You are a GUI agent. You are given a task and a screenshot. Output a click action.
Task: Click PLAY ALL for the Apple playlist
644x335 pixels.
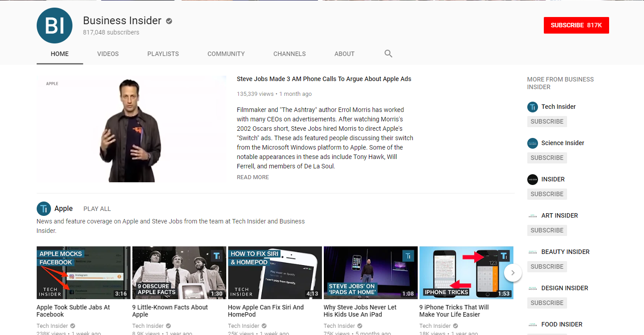97,209
